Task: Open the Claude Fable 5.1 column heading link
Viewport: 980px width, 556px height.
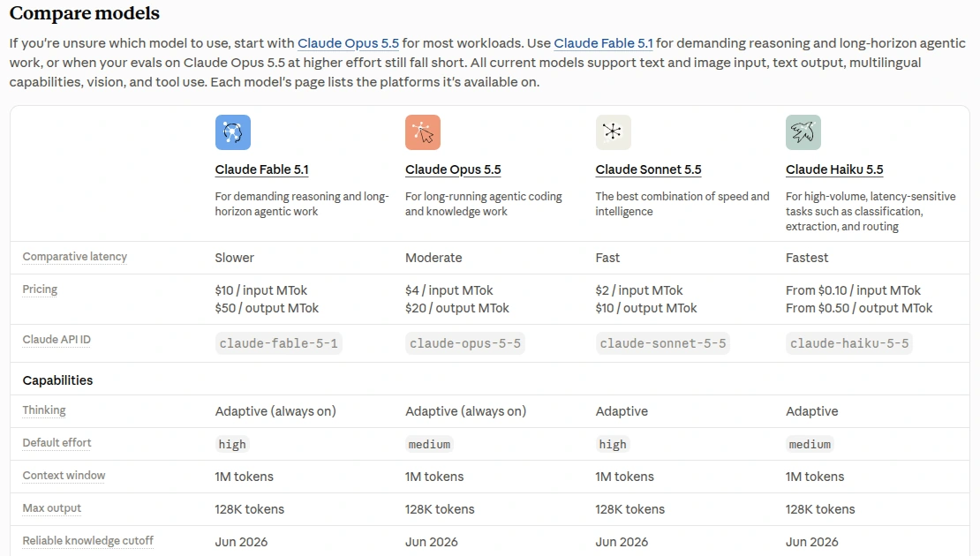Action: 262,169
